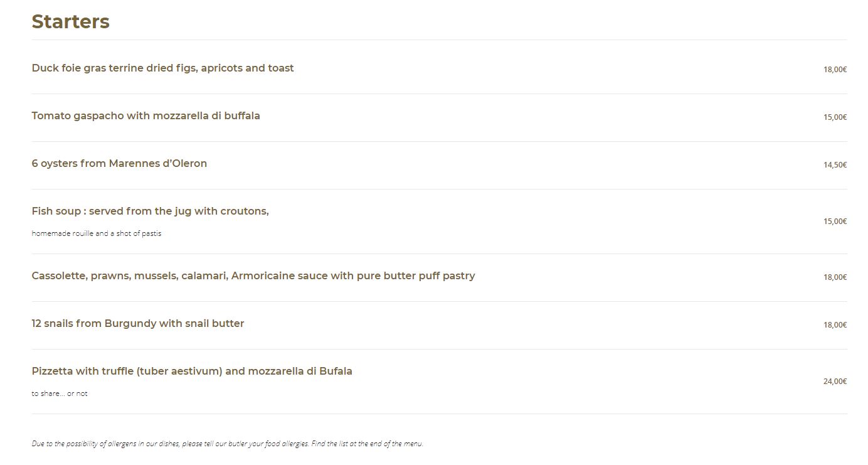868x465 pixels.
Task: Select Pizzetta with truffle and mozzarella
Action: point(192,371)
